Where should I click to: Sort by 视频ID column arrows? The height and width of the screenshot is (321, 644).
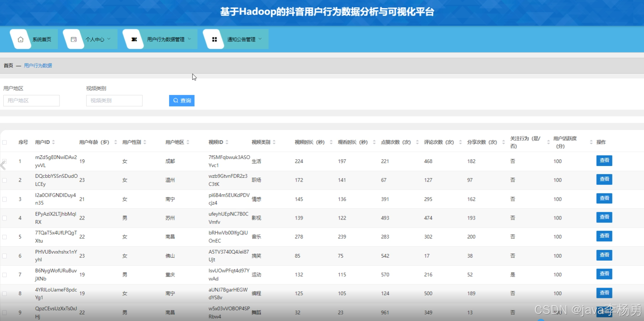(227, 142)
